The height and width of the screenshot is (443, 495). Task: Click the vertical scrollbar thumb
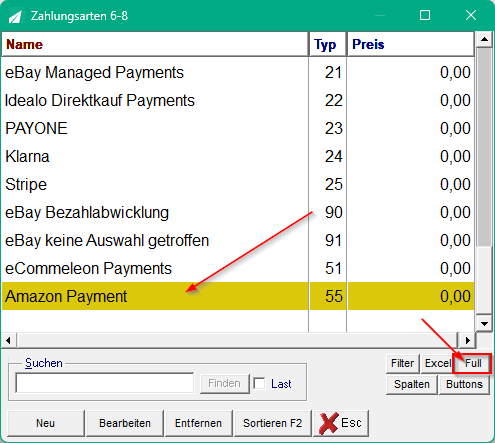click(484, 147)
